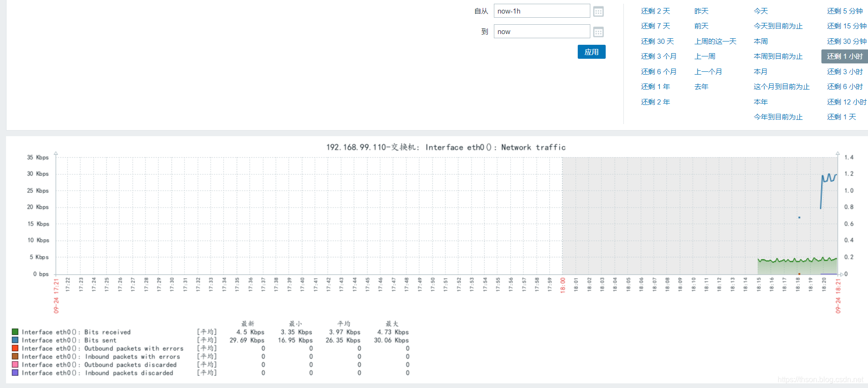Screen dimensions: 868x388
Task: Click the 应用 apply button
Action: [x=591, y=52]
